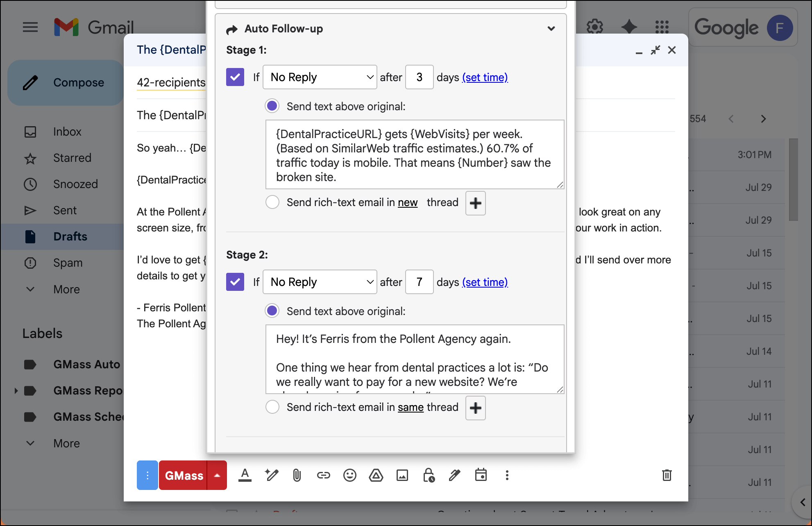
Task: Go to older messages with right arrow
Action: point(763,119)
